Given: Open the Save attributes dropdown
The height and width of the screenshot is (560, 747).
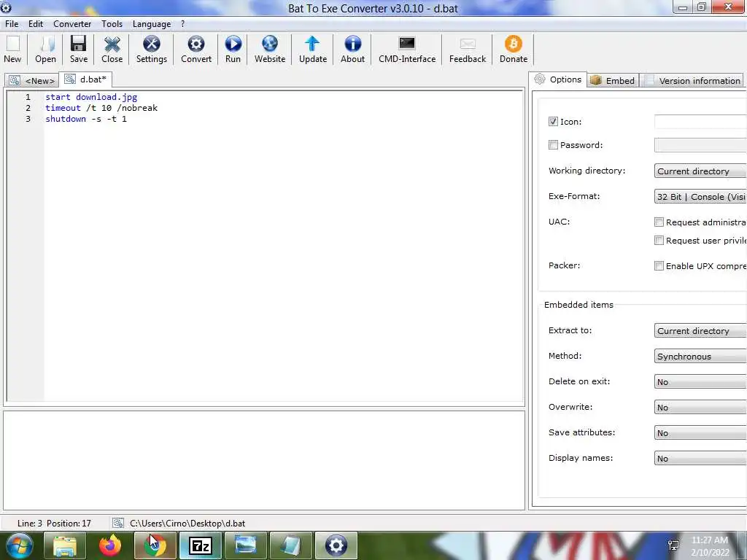Looking at the screenshot, I should [x=700, y=433].
